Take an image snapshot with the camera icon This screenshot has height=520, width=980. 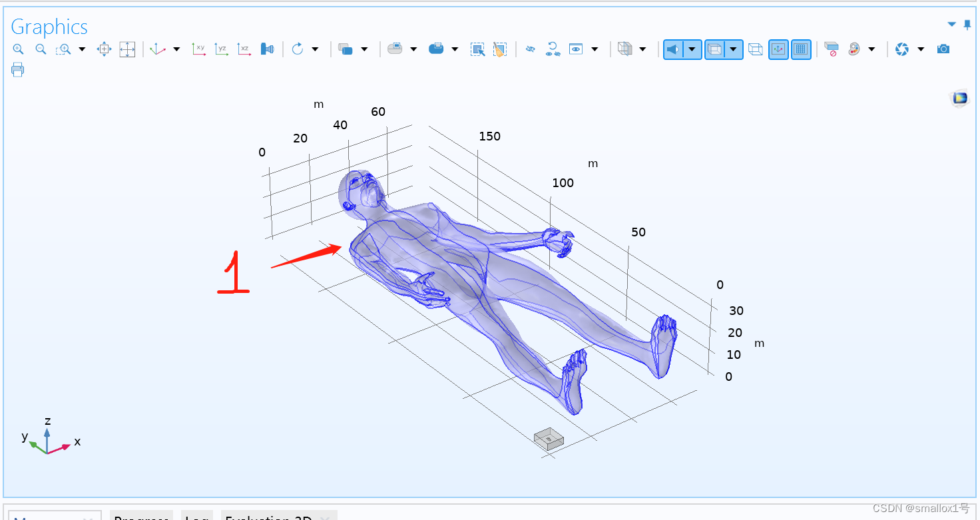[943, 49]
